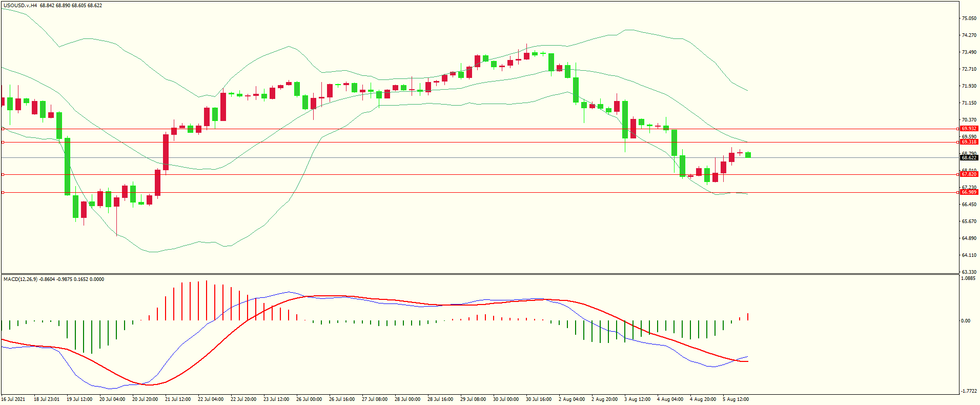Click the 28 Jul 16:00 time label
Screen dimensions: 980x405
(440, 399)
